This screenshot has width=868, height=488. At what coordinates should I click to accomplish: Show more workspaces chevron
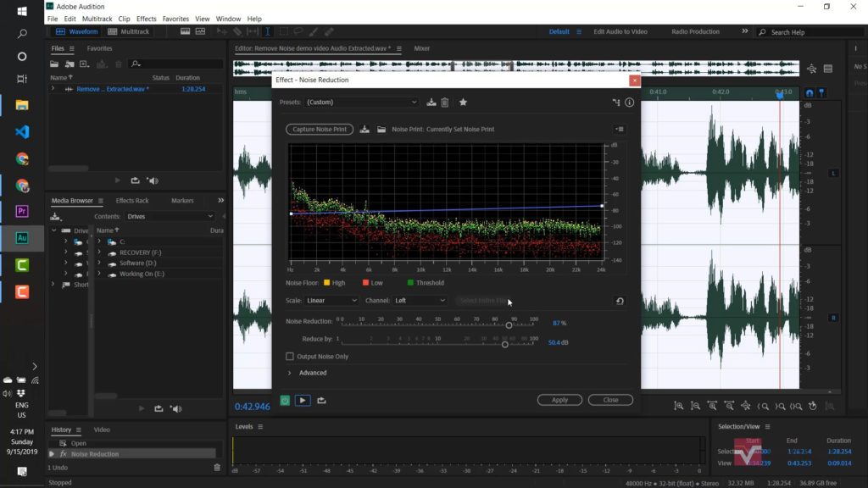pyautogui.click(x=745, y=31)
